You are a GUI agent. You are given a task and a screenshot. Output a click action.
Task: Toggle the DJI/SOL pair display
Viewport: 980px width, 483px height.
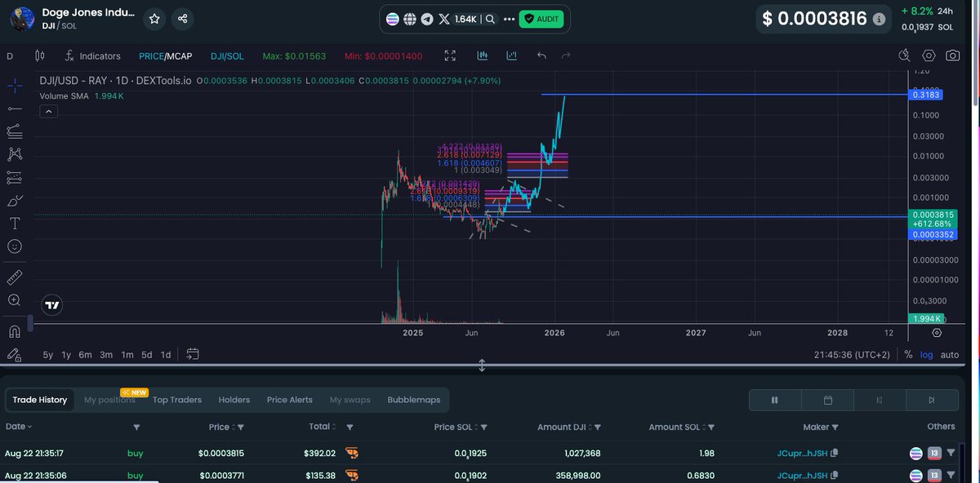[x=227, y=55]
